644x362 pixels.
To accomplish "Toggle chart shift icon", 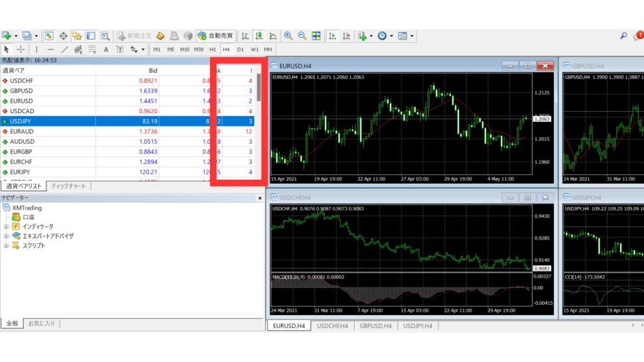I will point(345,36).
